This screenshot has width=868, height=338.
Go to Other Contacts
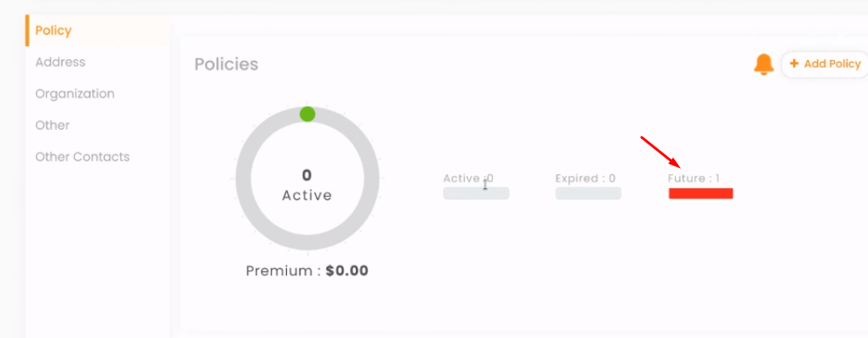click(83, 157)
